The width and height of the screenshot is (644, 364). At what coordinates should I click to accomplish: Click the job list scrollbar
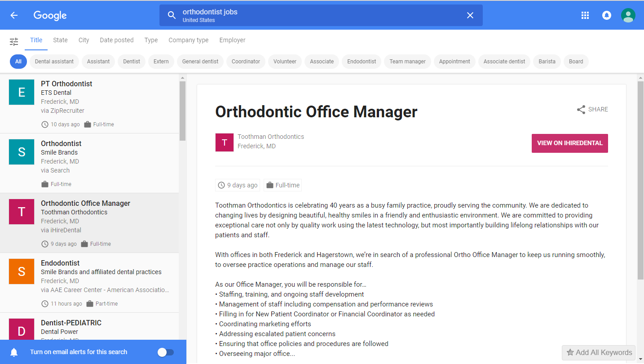pyautogui.click(x=182, y=111)
